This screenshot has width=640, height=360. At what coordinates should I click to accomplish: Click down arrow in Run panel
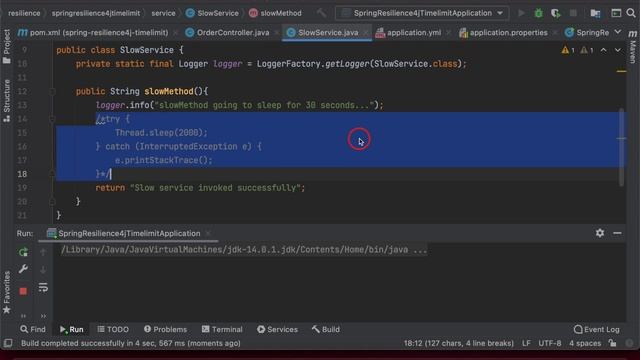tap(43, 270)
